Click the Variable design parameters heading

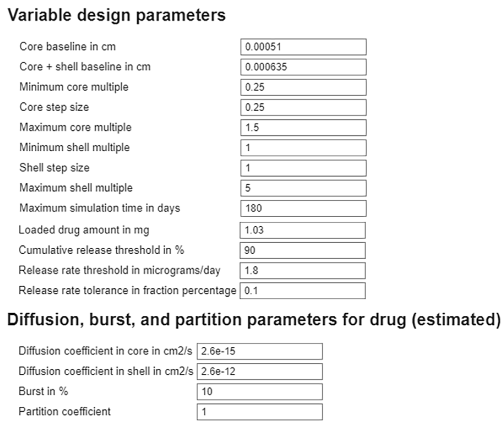117,15
